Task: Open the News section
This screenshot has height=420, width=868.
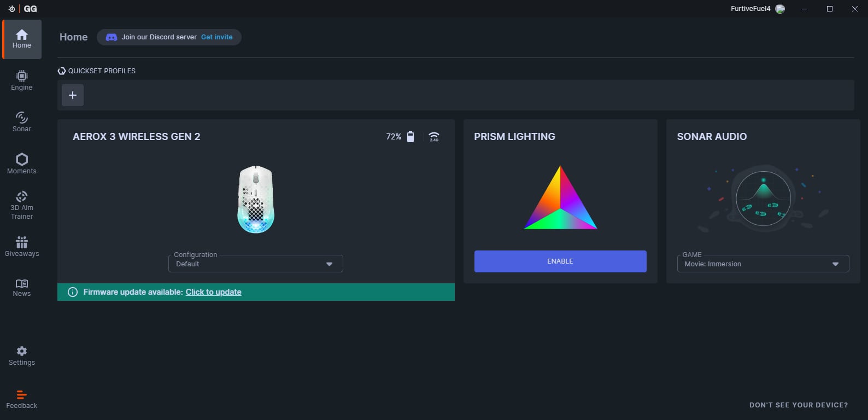Action: (22, 287)
